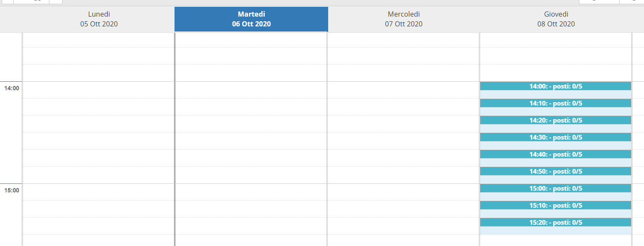This screenshot has width=644, height=246.
Task: Switch to the Lunedi 05 Ott header
Action: [99, 19]
